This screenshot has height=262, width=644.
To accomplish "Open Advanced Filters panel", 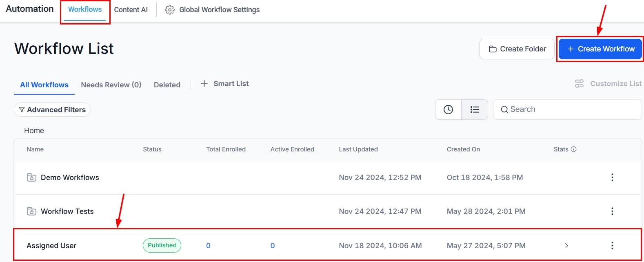I will point(52,110).
